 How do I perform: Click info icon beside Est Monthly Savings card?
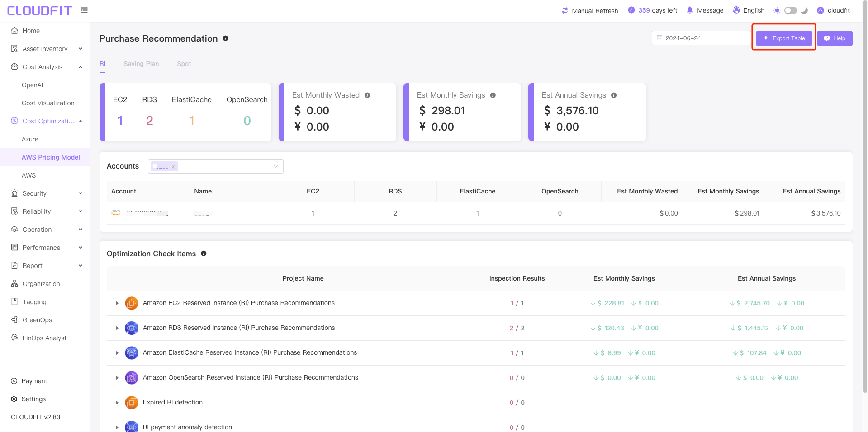[x=493, y=95]
